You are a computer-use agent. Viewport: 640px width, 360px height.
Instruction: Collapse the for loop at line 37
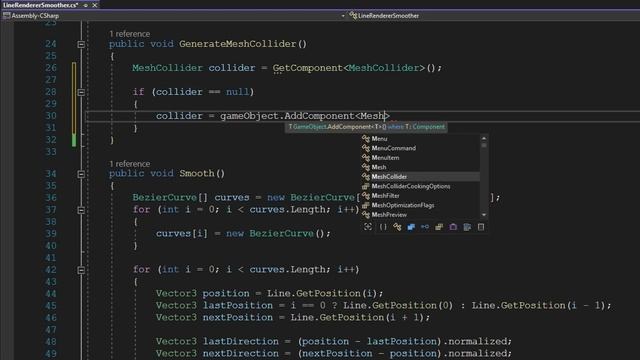pyautogui.click(x=81, y=210)
